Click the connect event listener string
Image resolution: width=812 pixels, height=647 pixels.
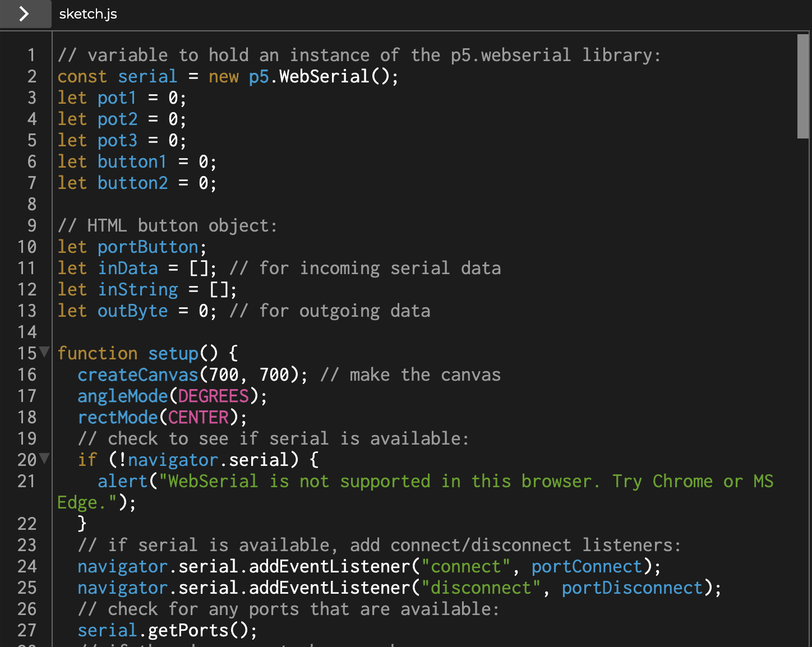click(465, 566)
